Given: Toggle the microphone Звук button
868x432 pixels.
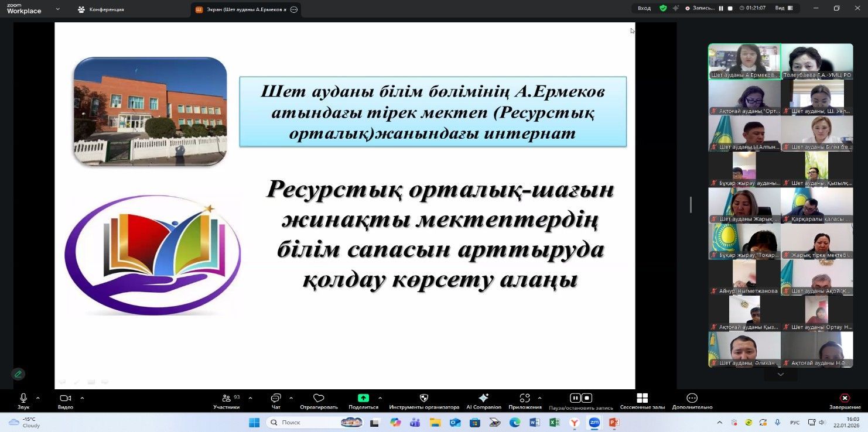Looking at the screenshot, I should pyautogui.click(x=23, y=401).
